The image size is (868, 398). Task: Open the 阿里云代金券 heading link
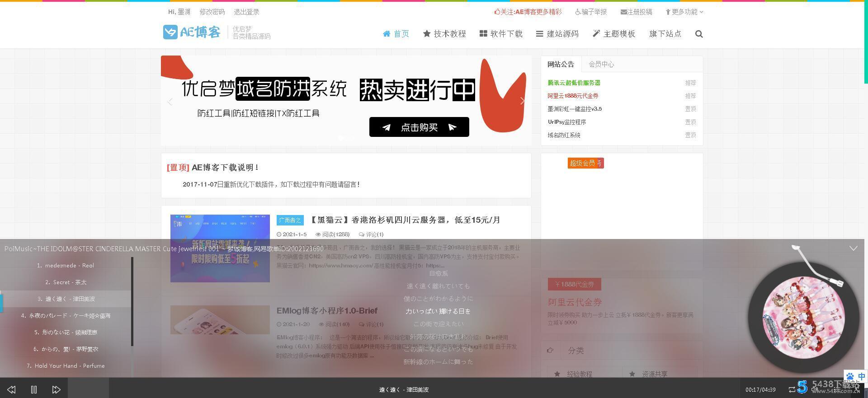coord(575,302)
